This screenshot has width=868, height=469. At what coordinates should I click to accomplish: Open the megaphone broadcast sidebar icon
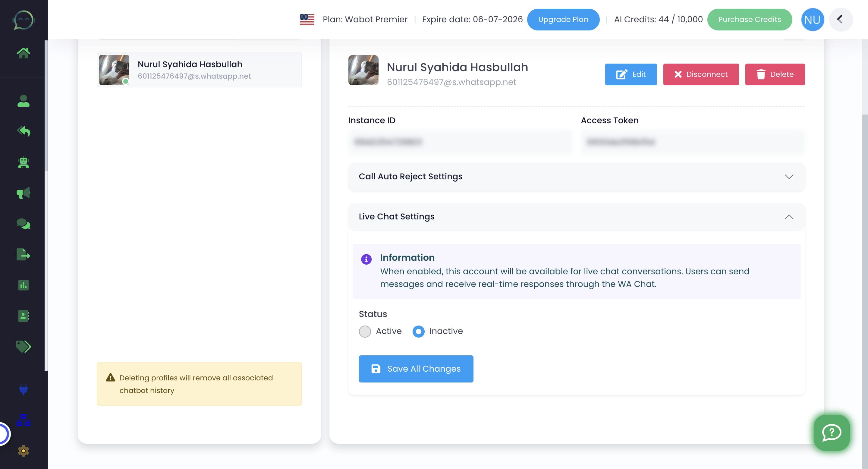pos(23,193)
